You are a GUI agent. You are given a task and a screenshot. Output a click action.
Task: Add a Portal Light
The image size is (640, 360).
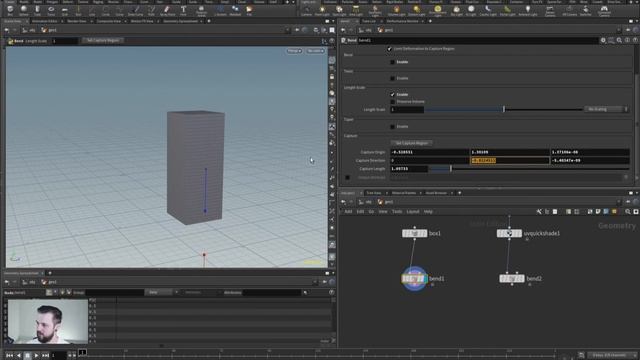click(507, 11)
